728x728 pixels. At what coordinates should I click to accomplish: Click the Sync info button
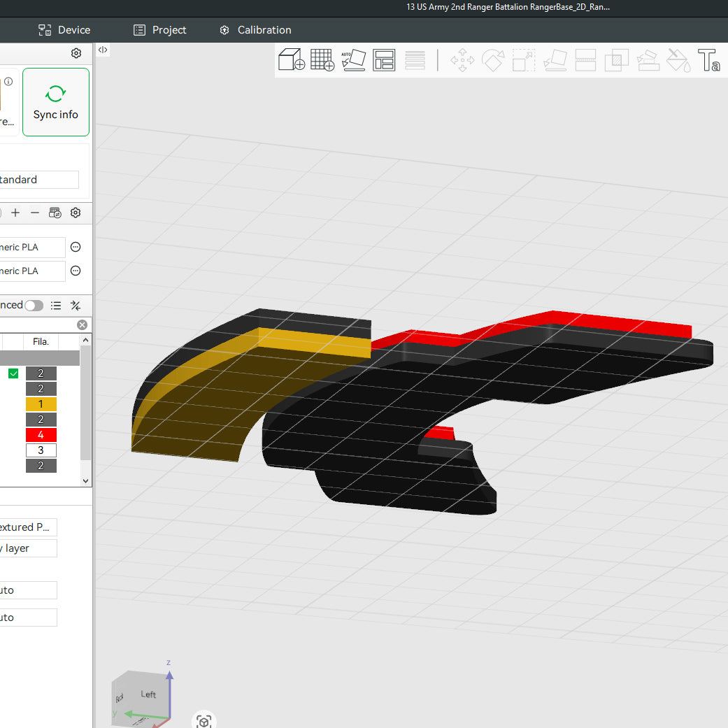pyautogui.click(x=56, y=102)
